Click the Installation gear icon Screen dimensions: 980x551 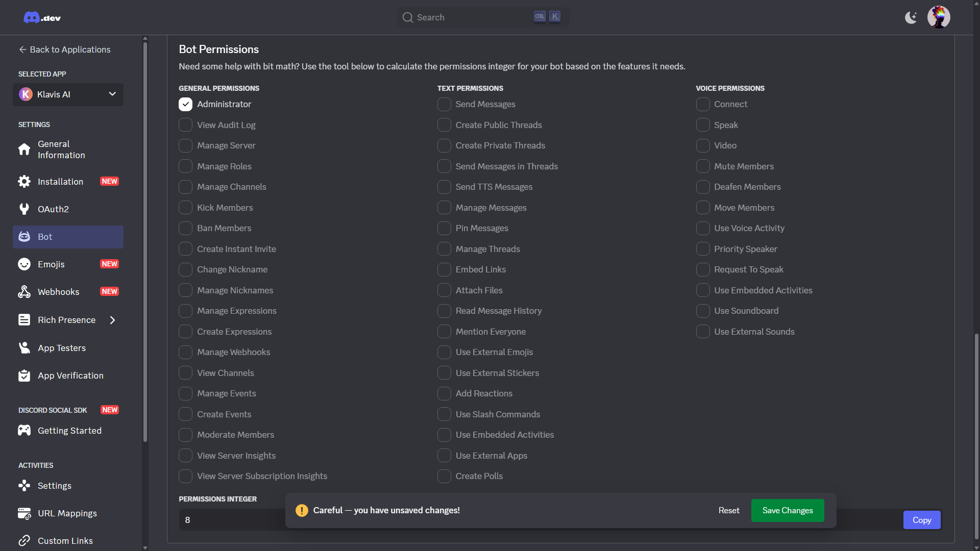point(24,182)
